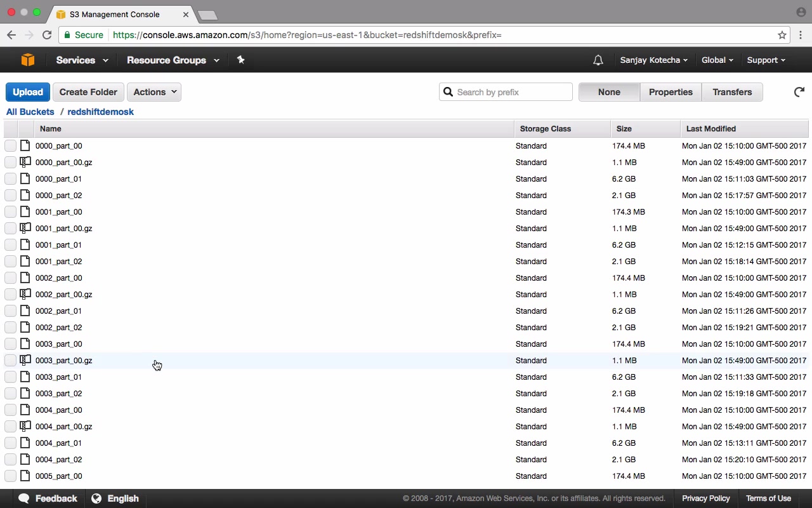Switch to the None panel view

[609, 92]
